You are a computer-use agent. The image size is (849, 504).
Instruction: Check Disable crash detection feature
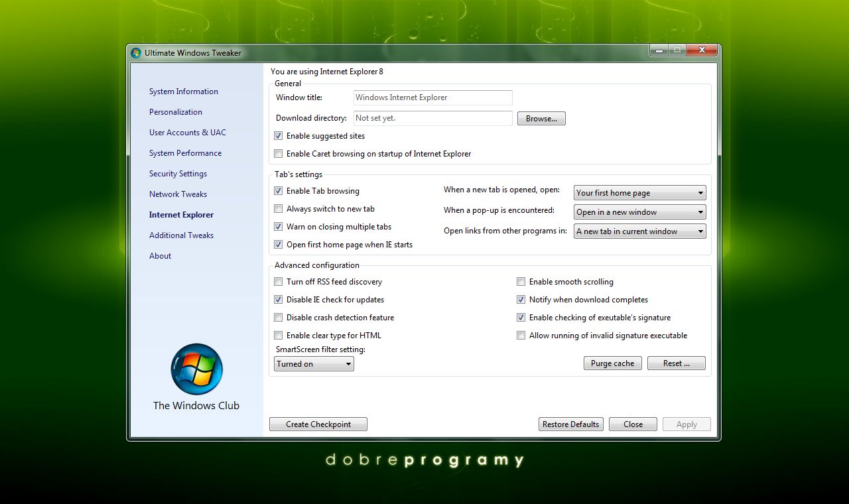point(279,318)
